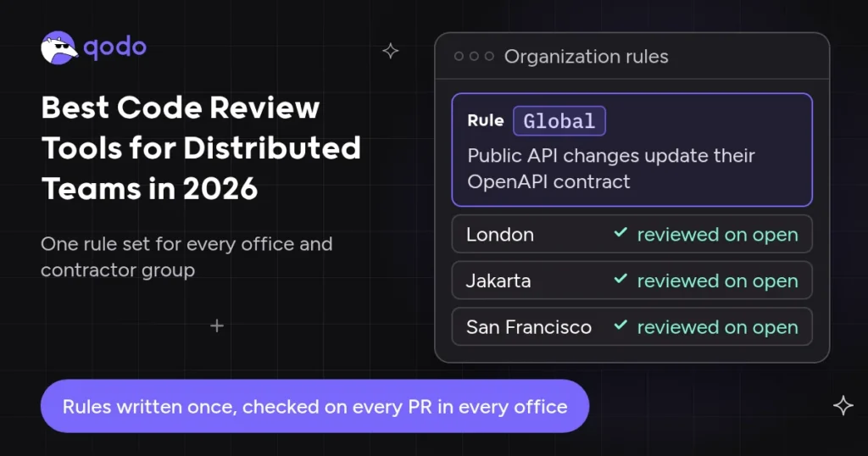Open the San Francisco office row
Screen dimensions: 868x456
(632, 327)
